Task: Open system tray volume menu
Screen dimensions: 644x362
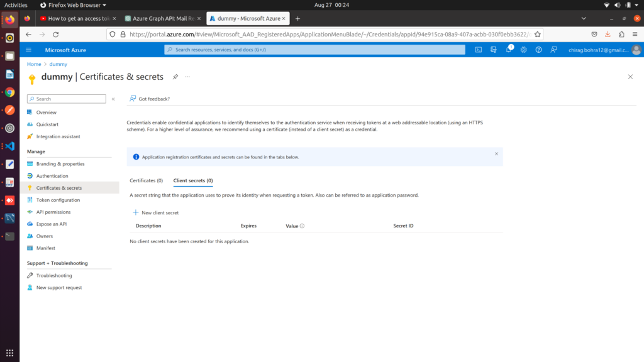Action: point(618,5)
